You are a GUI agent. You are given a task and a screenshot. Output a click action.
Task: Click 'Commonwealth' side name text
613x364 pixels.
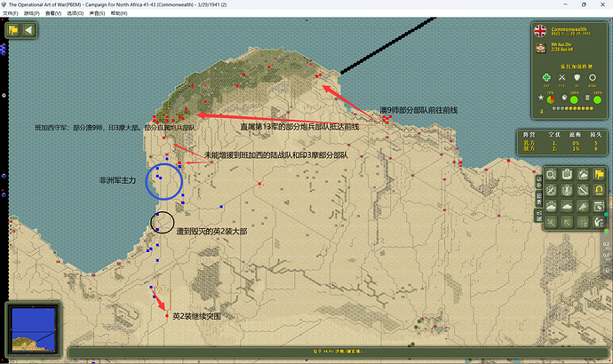tap(569, 29)
